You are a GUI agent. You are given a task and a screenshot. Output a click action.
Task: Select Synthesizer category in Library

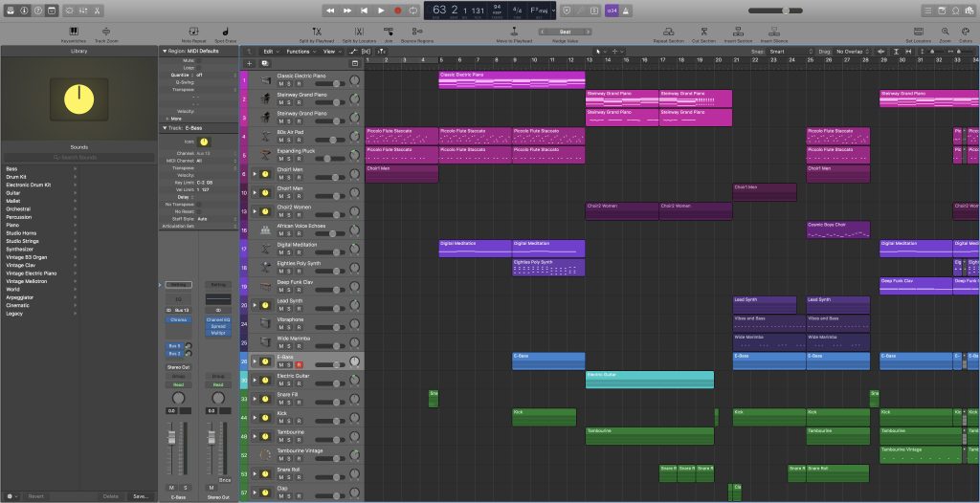[19, 249]
